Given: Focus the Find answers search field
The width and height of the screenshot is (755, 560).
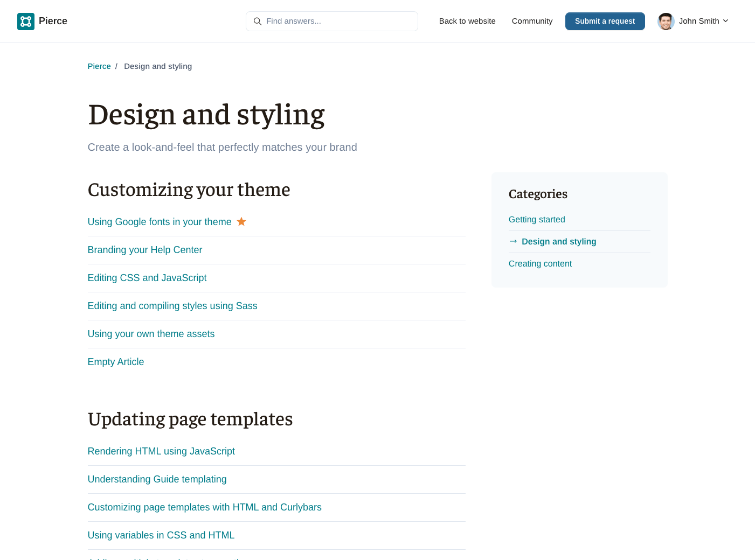Looking at the screenshot, I should click(x=340, y=21).
